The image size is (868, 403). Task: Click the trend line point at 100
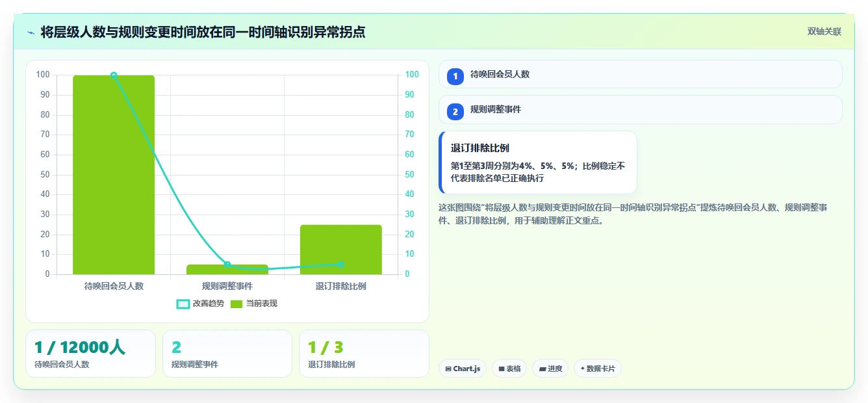pyautogui.click(x=114, y=75)
